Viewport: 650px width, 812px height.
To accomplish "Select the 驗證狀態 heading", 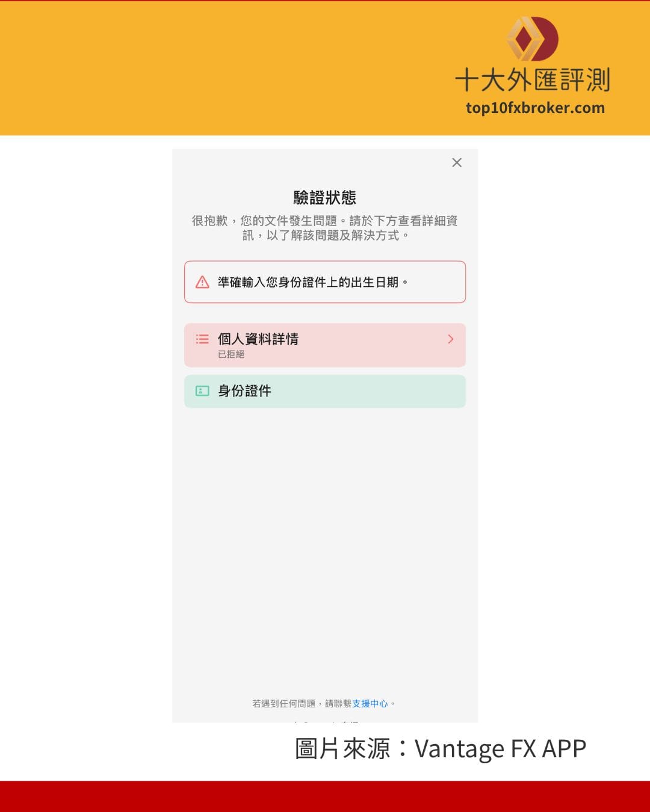I will [325, 197].
